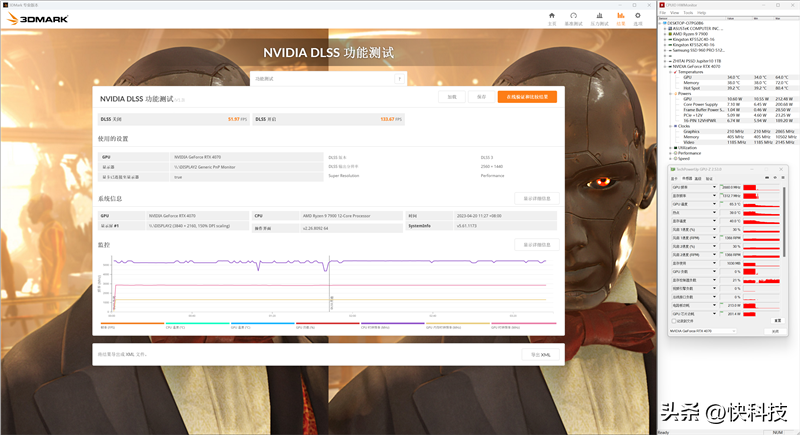Open the GPU-Z hamburger menu icon

(x=783, y=178)
